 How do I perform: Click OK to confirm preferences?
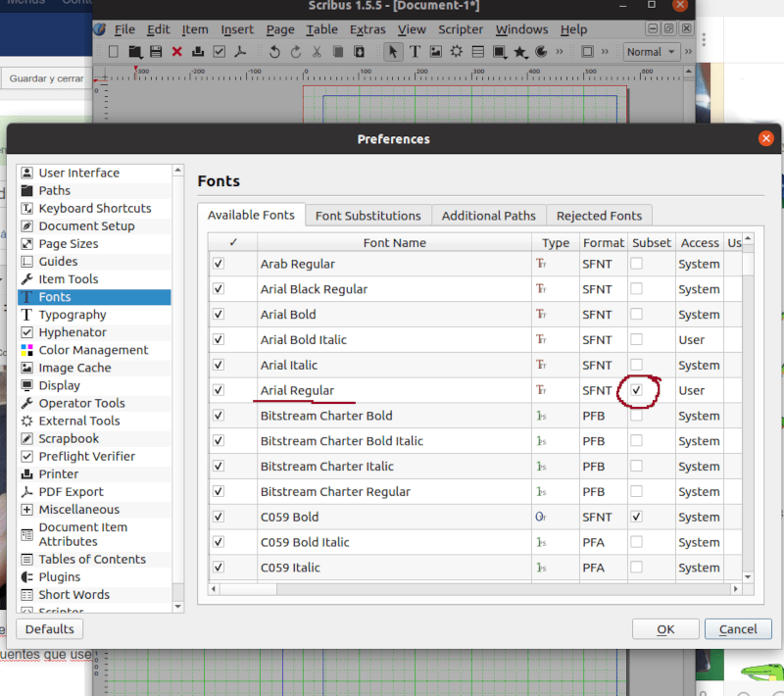click(x=665, y=629)
